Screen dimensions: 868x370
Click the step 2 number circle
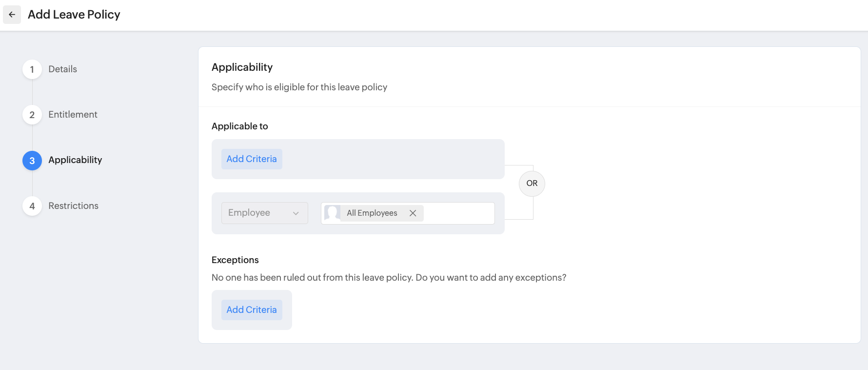point(32,115)
